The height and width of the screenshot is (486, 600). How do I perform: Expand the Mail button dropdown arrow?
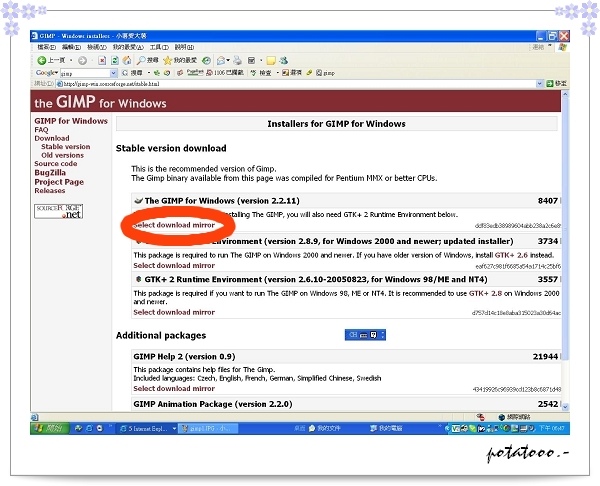tap(228, 60)
